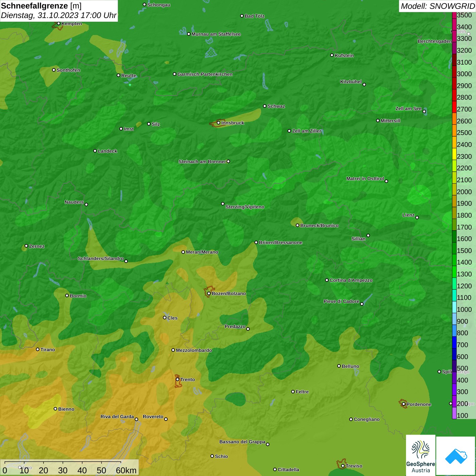Click the Reutte town marker
This screenshot has height=476, width=476.
point(118,75)
